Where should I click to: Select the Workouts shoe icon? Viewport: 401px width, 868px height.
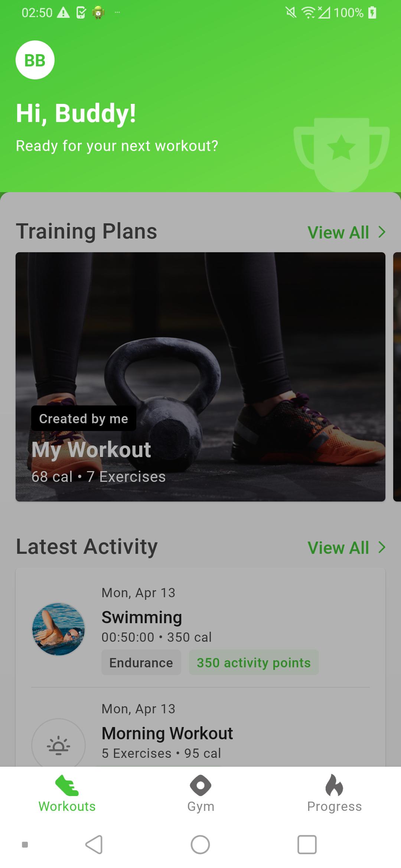[x=67, y=785]
